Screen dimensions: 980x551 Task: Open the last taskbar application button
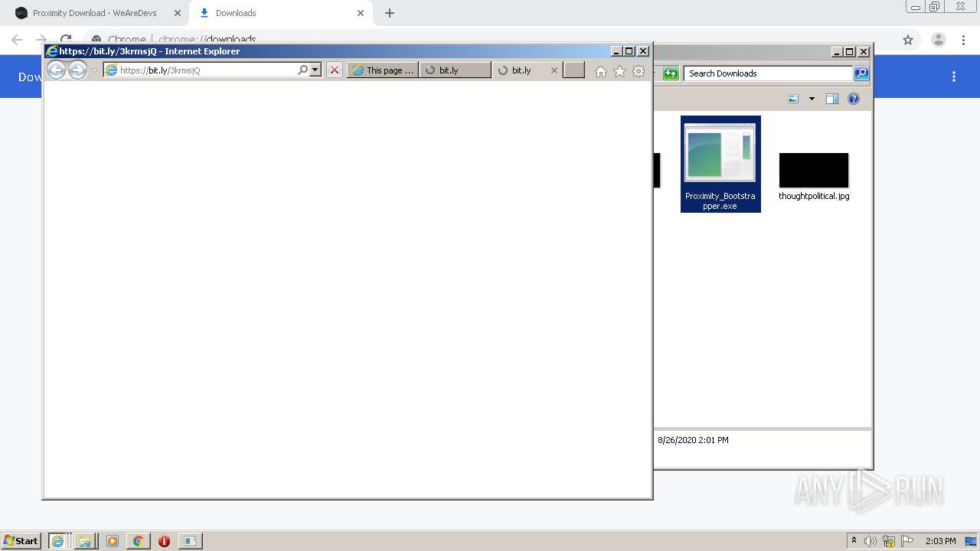(x=190, y=541)
